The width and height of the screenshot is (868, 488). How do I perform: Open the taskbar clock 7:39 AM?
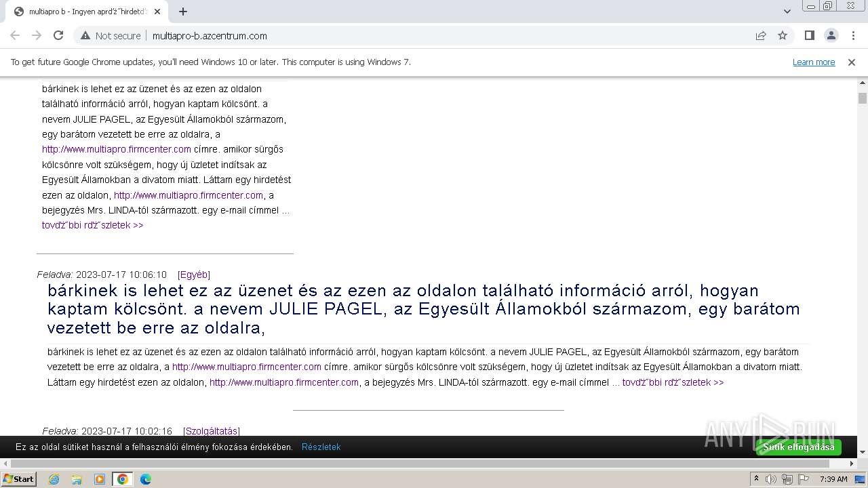[x=833, y=479]
